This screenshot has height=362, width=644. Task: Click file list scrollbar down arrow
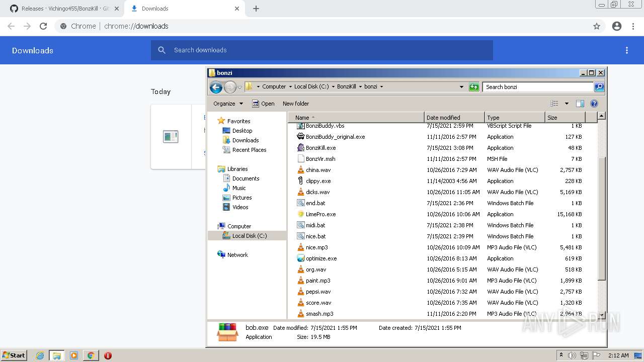point(601,315)
